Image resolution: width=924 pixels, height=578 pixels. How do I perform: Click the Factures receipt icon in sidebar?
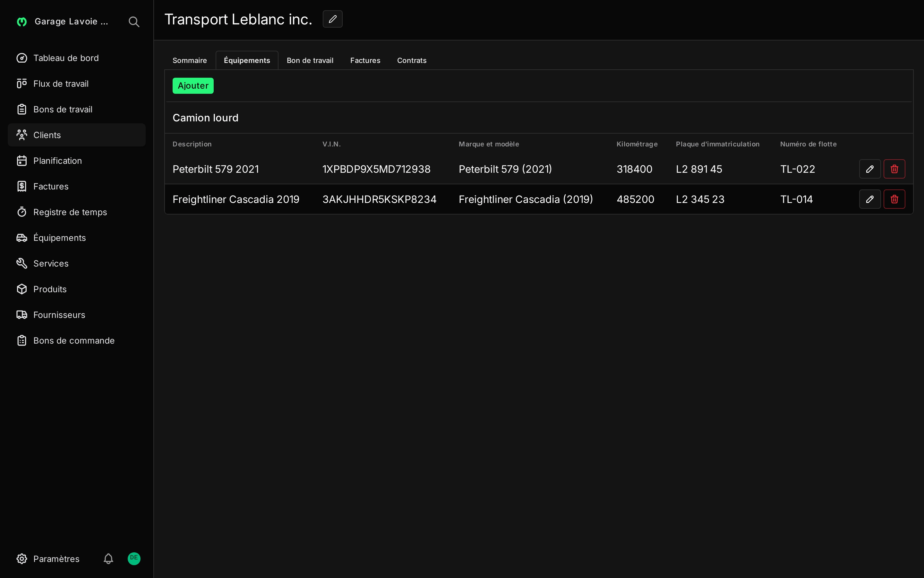tap(22, 187)
